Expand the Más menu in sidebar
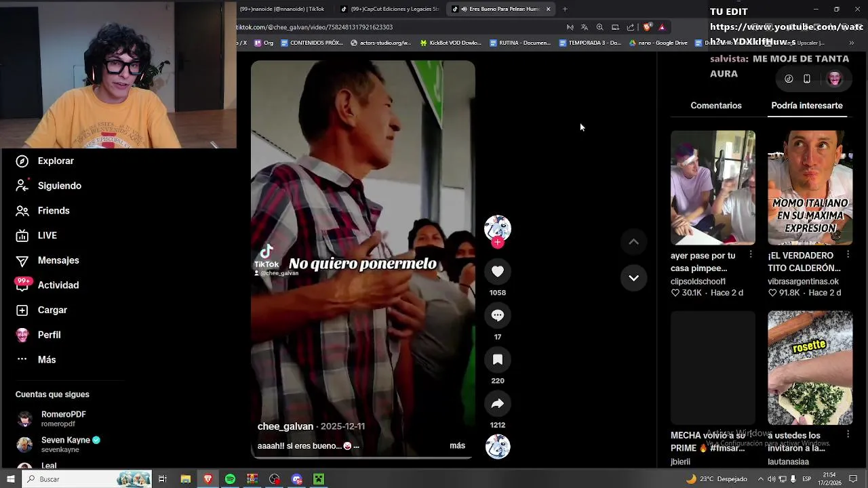Screen dimensions: 868x488 [36, 360]
